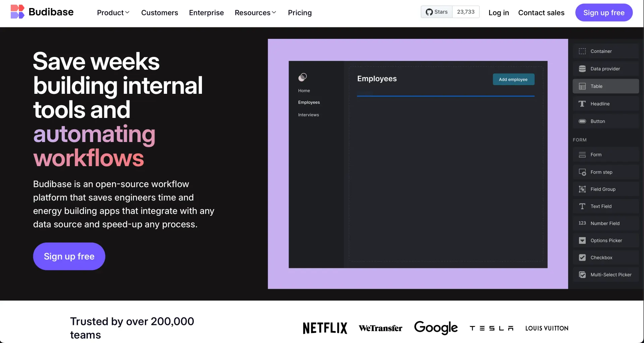The width and height of the screenshot is (644, 343).
Task: Select the Multi-Select Picker icon
Action: (x=582, y=275)
